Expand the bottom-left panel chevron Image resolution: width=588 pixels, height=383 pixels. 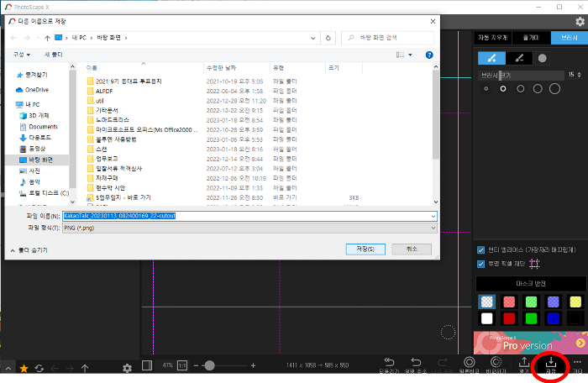coord(8,369)
